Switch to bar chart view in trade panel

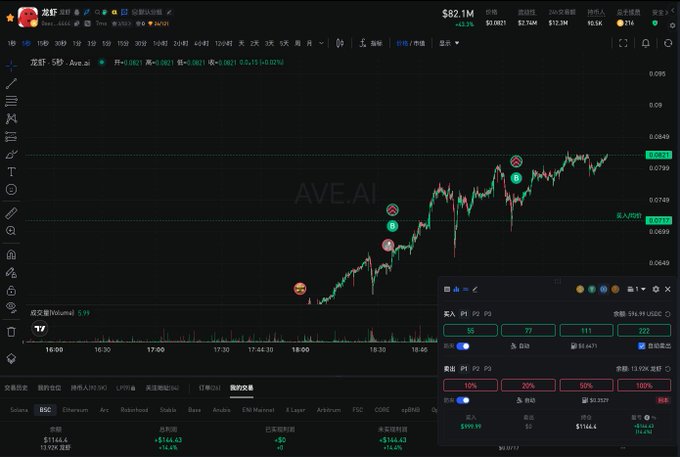(x=456, y=289)
